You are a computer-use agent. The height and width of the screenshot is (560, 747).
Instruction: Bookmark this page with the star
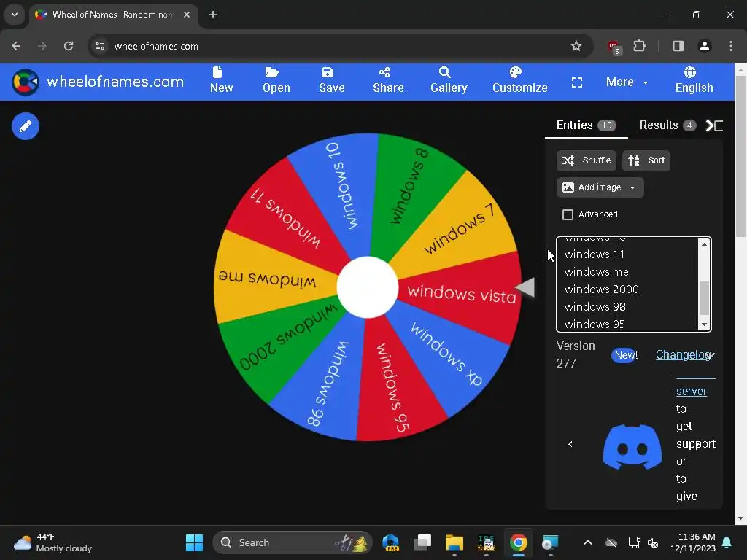[x=576, y=46]
